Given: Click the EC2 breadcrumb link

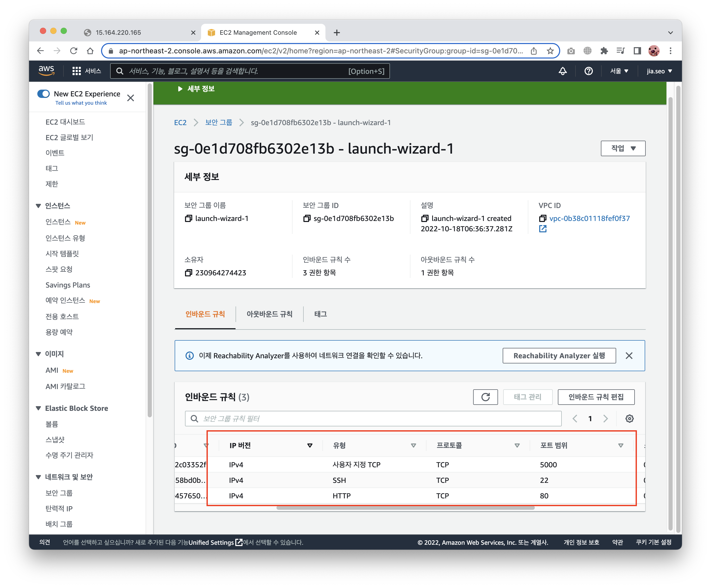Looking at the screenshot, I should pos(180,123).
